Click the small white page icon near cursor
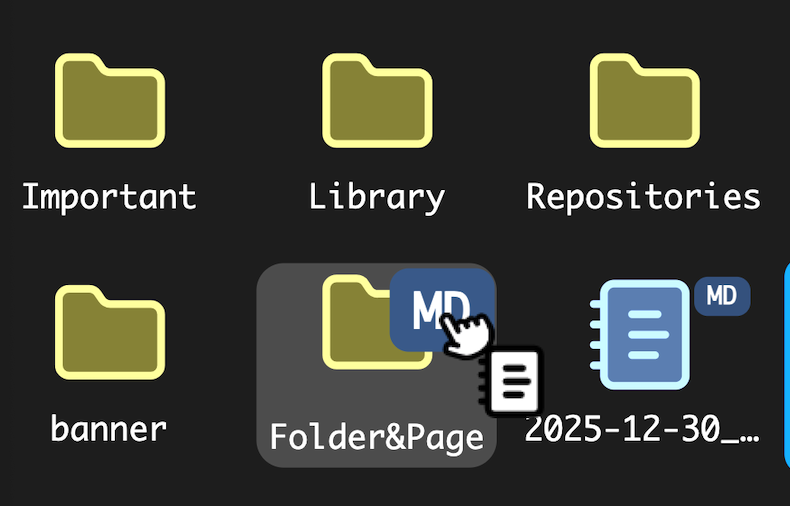Viewport: 790px width, 506px height. tap(510, 382)
